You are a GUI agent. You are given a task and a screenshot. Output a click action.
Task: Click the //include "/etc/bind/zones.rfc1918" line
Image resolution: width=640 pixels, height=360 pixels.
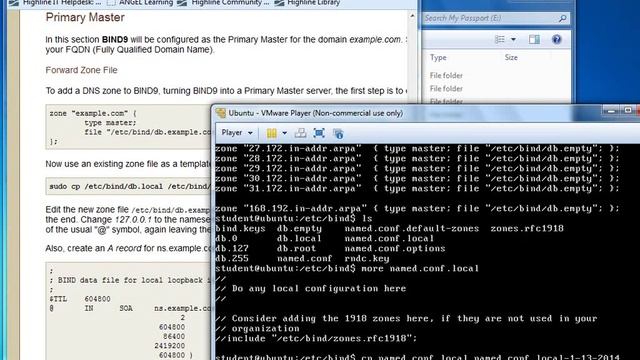coord(316,338)
